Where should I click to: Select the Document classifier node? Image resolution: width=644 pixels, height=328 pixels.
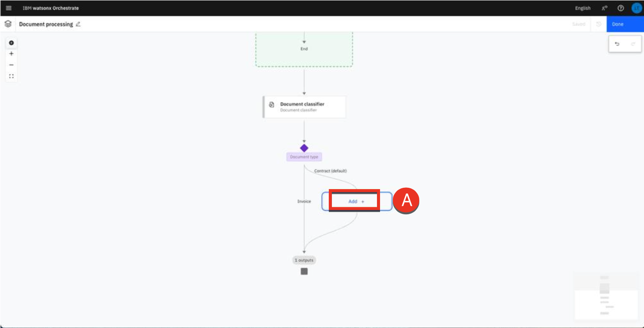click(304, 107)
